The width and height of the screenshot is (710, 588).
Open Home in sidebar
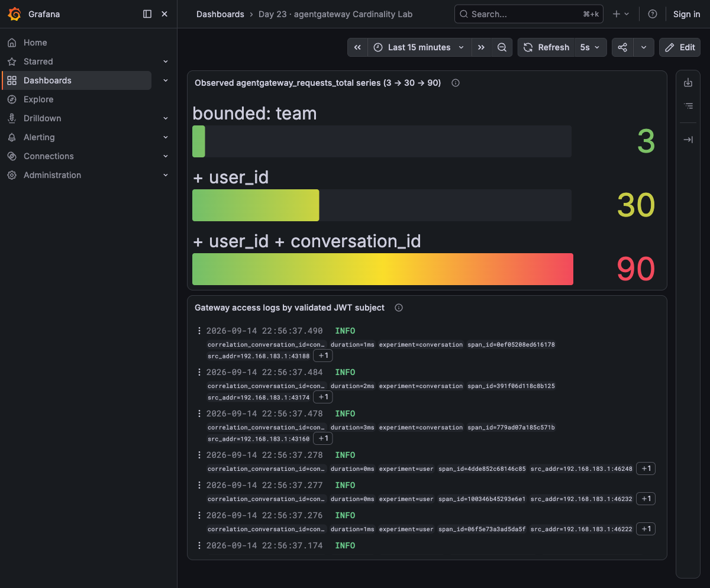[35, 43]
